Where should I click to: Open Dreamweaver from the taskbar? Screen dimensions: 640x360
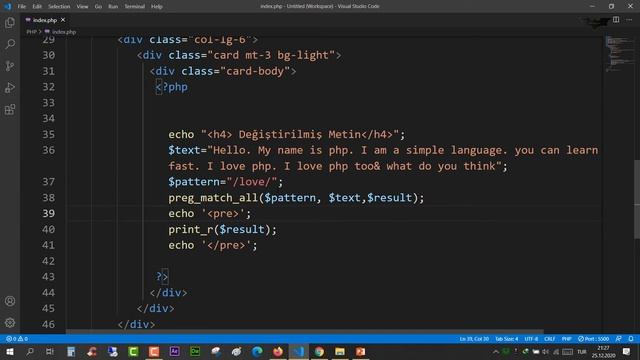(195, 351)
